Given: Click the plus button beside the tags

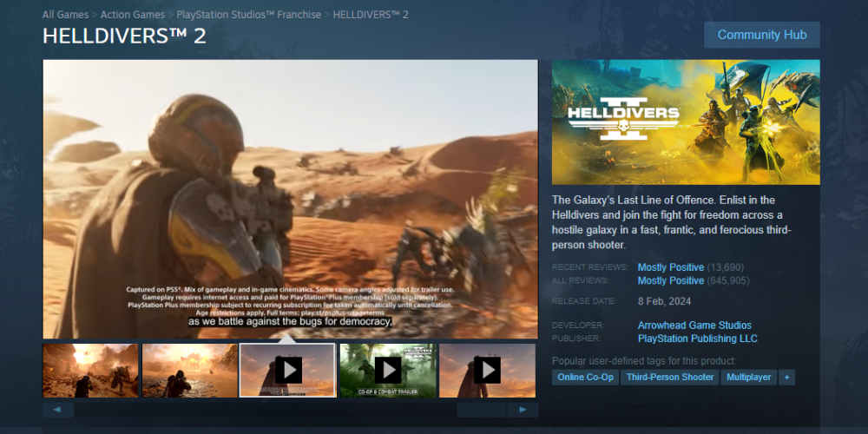Looking at the screenshot, I should (786, 378).
